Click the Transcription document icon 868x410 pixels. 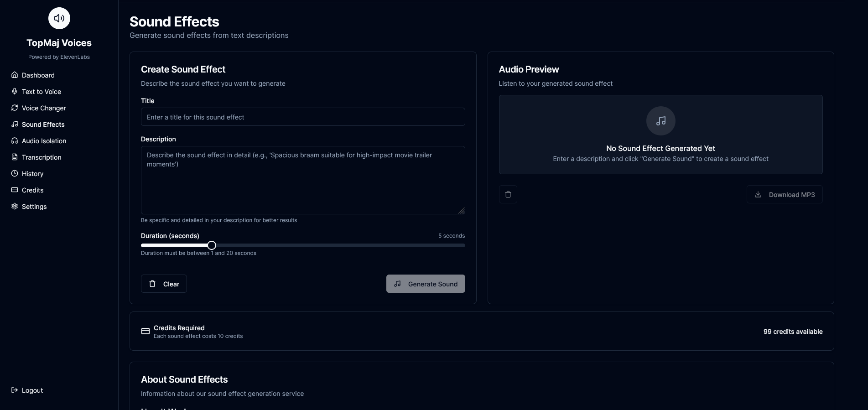15,157
